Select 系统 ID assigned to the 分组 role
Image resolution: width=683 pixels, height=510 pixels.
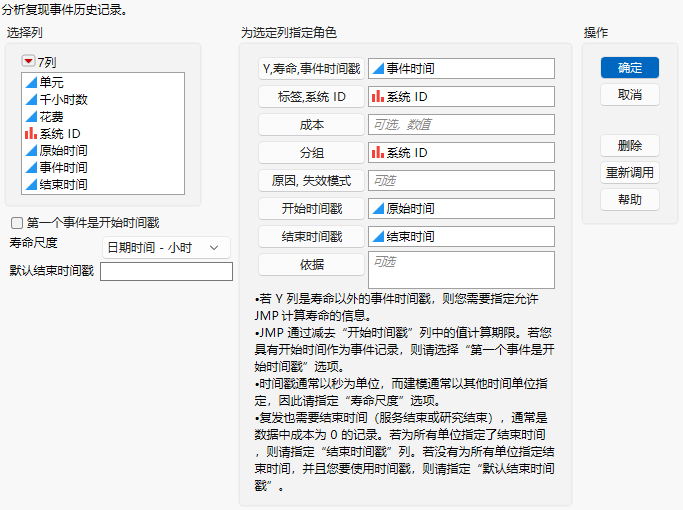tap(461, 152)
